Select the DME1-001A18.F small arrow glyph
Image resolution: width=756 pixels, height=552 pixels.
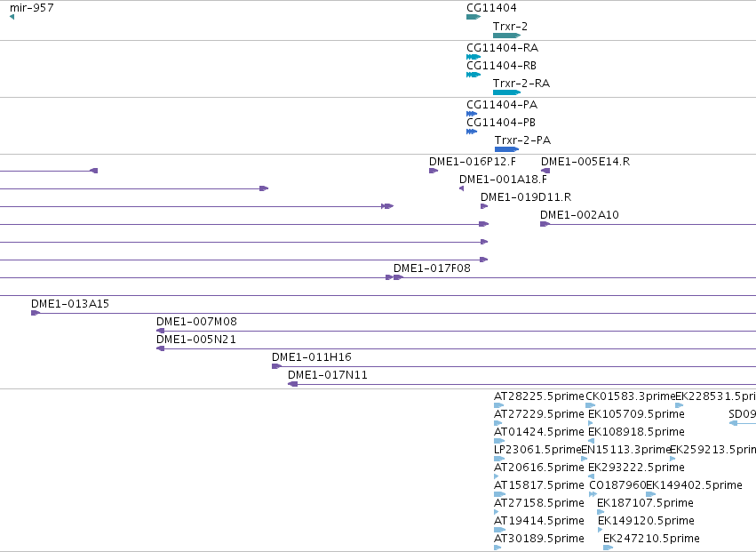(461, 188)
